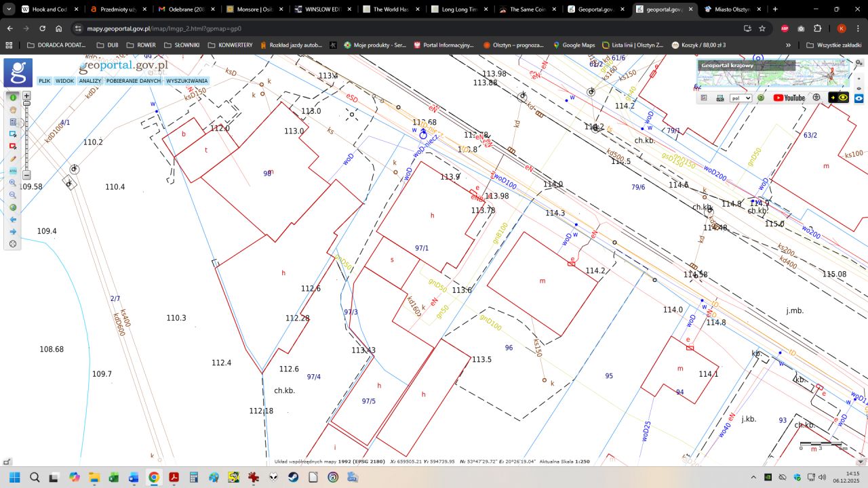Toggle the blue eye visibility button
Viewport: 868px width, 488px height.
point(859,98)
